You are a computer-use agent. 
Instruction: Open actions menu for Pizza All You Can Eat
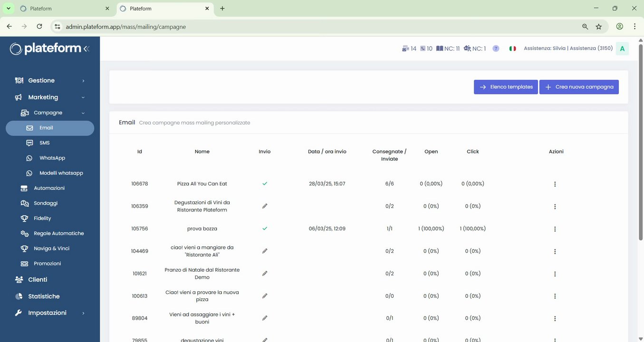(555, 184)
